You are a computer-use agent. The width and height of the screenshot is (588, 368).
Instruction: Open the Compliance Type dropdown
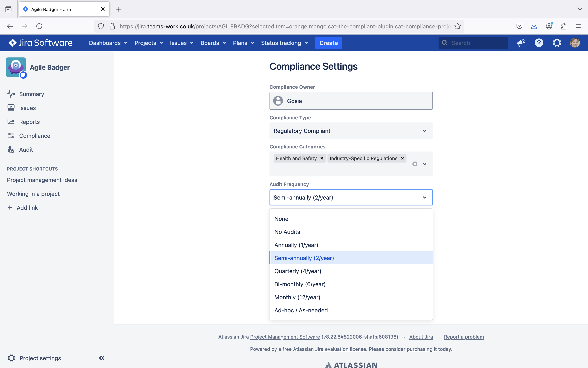coord(351,131)
